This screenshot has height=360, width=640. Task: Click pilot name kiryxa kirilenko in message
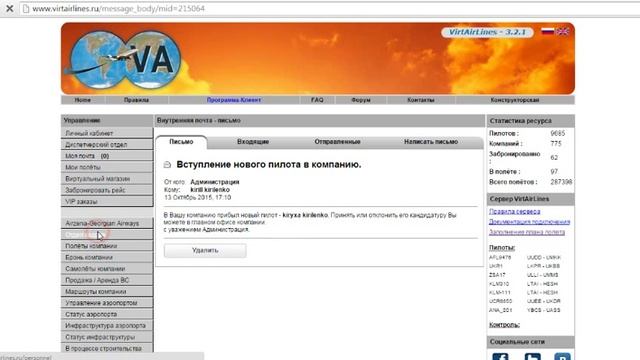(x=305, y=215)
